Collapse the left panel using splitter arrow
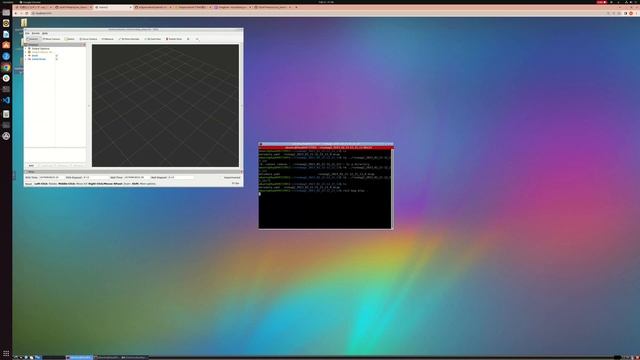Viewport: 640px width, 360px height. click(89, 106)
